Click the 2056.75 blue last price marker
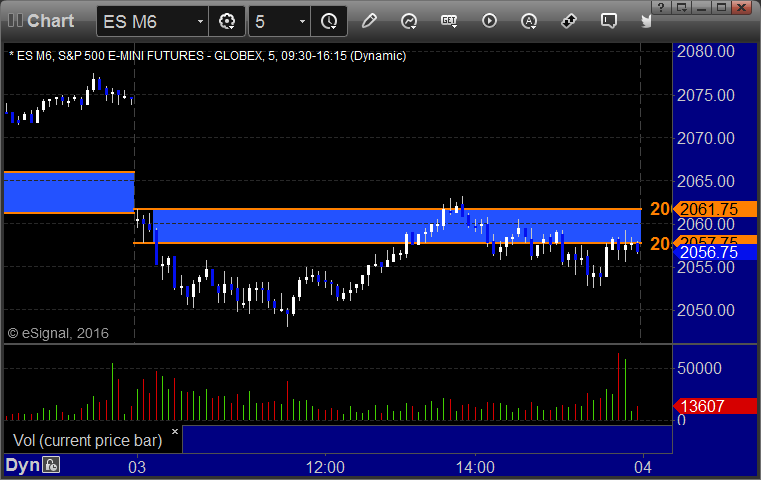The height and width of the screenshot is (480, 761). pos(714,252)
